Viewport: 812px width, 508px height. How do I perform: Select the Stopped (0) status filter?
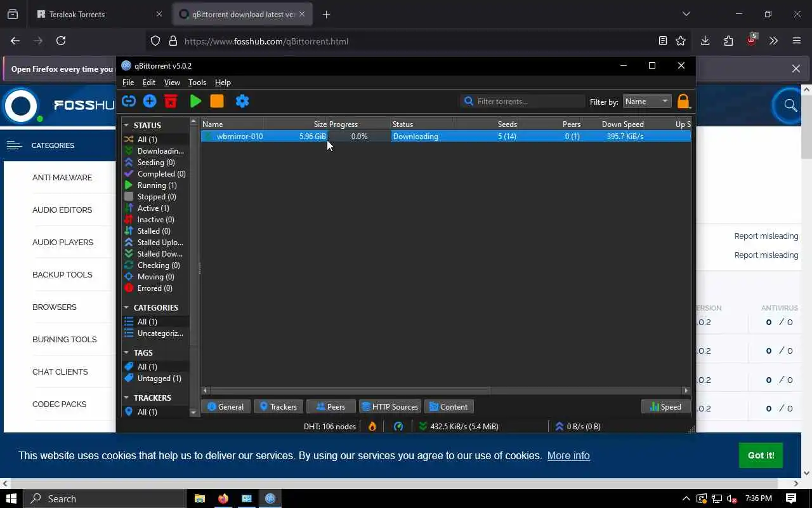(155, 196)
